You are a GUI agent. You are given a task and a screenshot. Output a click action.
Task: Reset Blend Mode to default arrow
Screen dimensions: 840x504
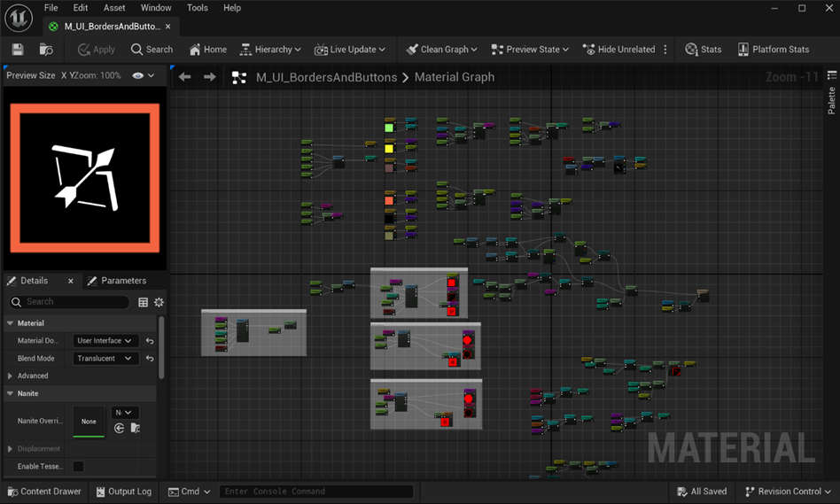click(x=150, y=359)
